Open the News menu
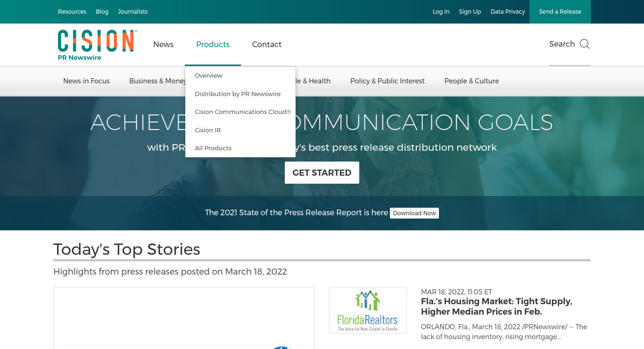This screenshot has height=349, width=644. click(x=164, y=44)
